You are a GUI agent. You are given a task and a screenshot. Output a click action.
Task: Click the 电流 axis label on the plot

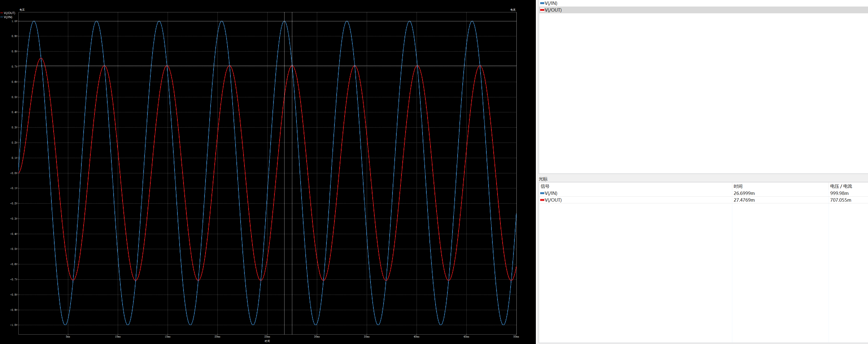point(513,9)
